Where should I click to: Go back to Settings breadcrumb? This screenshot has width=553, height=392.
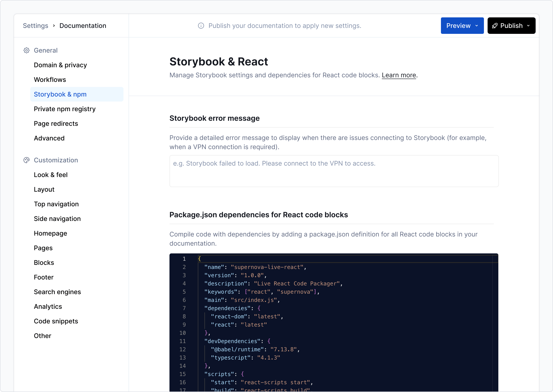35,26
